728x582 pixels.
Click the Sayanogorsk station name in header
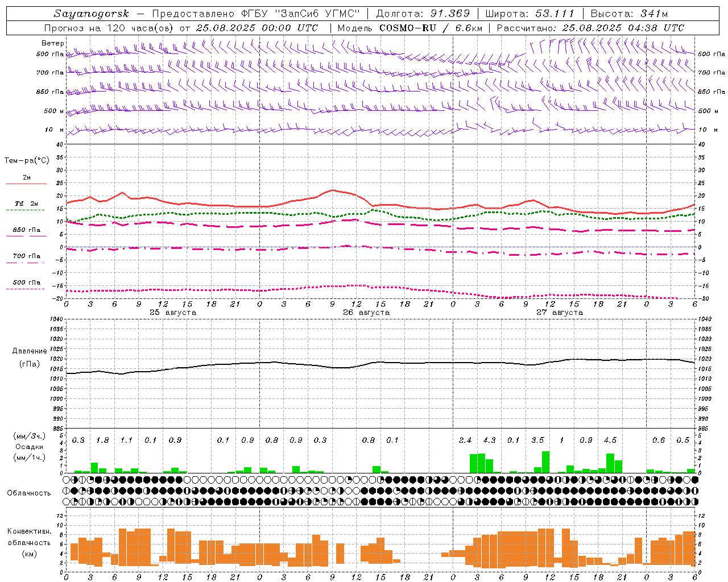pyautogui.click(x=92, y=14)
